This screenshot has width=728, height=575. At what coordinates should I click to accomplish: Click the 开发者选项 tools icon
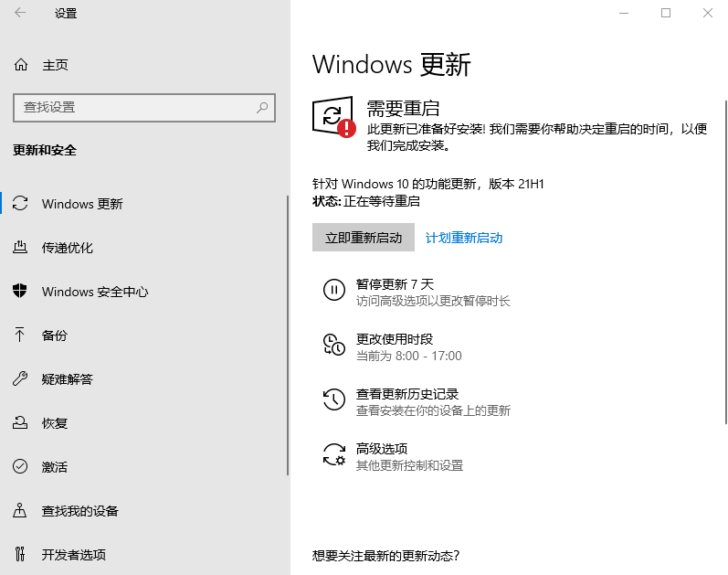pyautogui.click(x=19, y=554)
